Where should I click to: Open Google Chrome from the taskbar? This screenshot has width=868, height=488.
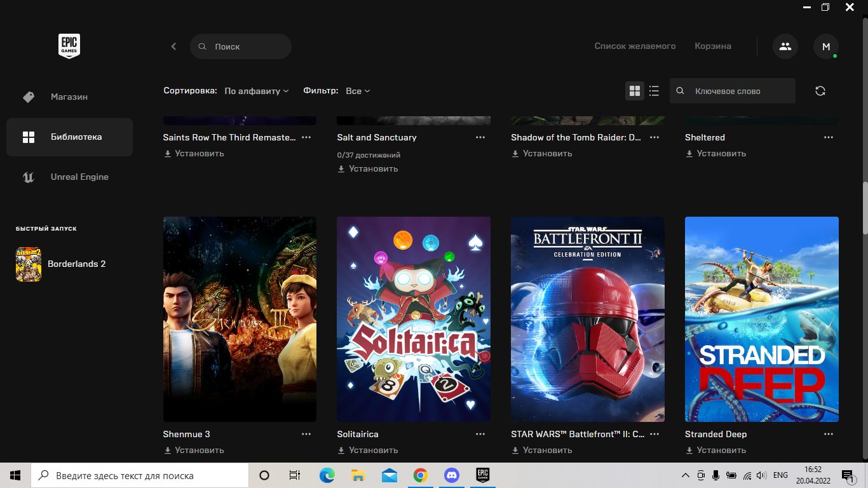click(x=420, y=475)
